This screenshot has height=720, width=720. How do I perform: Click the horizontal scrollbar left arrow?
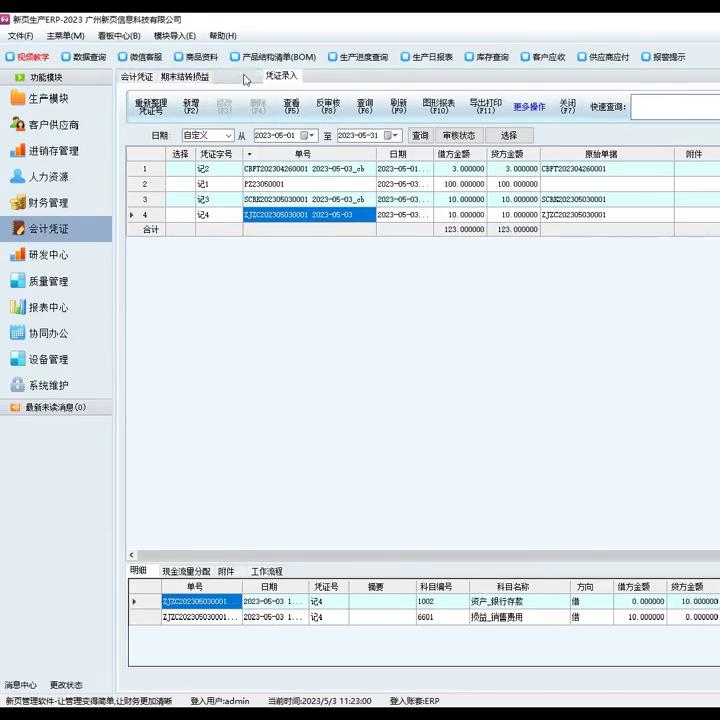[132, 555]
